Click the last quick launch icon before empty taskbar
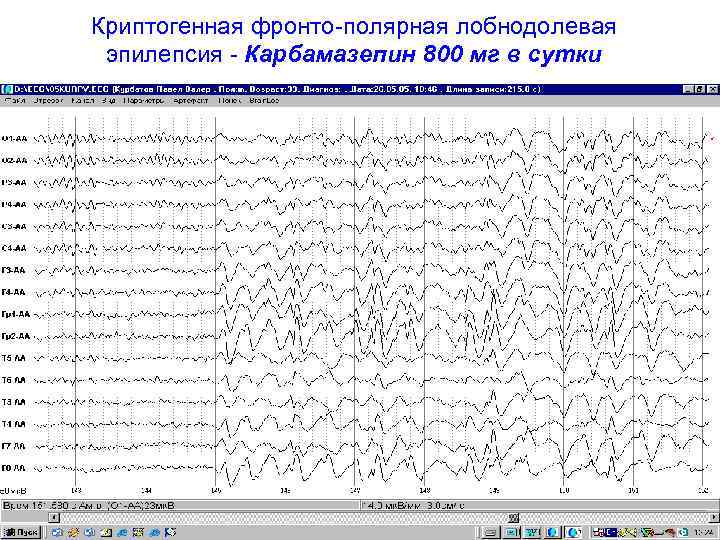 coord(170,533)
